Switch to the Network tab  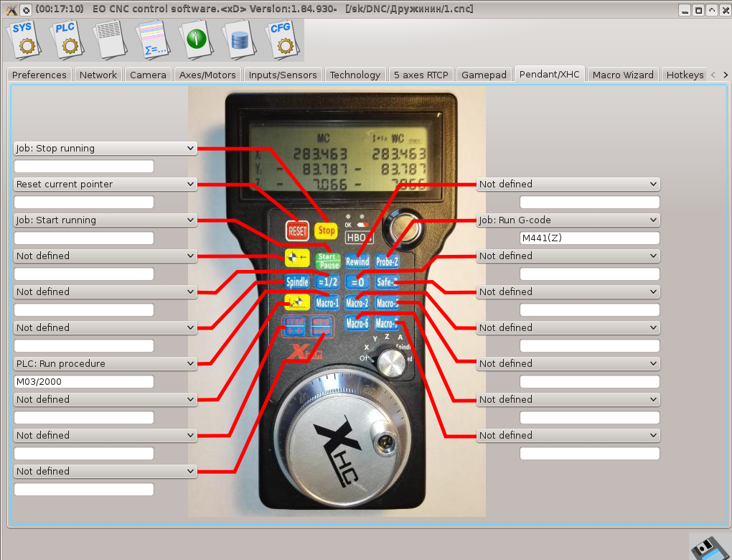[x=98, y=75]
